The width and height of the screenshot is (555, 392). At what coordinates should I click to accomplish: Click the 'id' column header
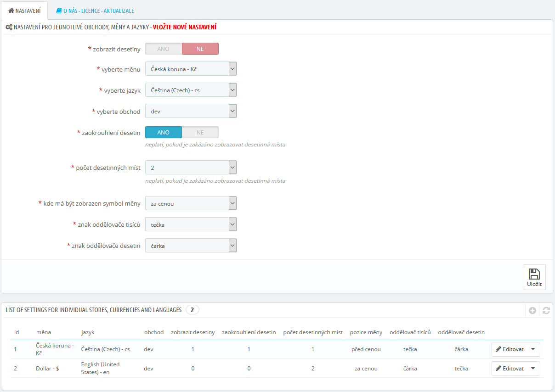click(17, 332)
